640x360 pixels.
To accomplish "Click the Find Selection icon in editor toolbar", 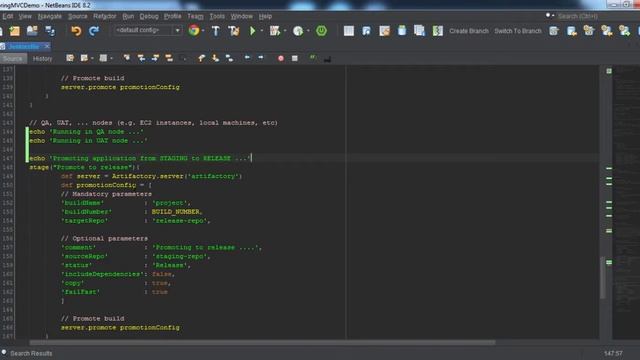I will pos(127,58).
